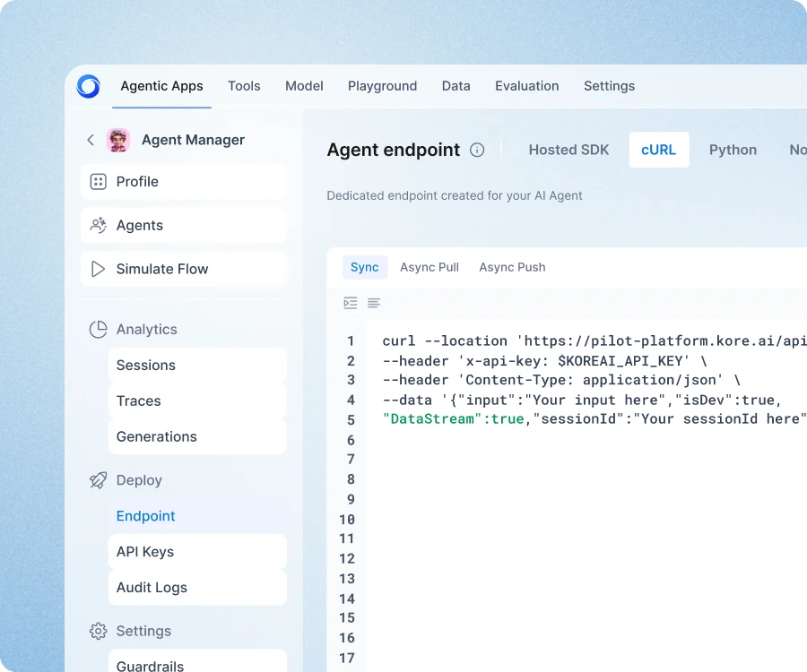This screenshot has width=807, height=672.
Task: Open the Evaluation tab
Action: [x=527, y=86]
